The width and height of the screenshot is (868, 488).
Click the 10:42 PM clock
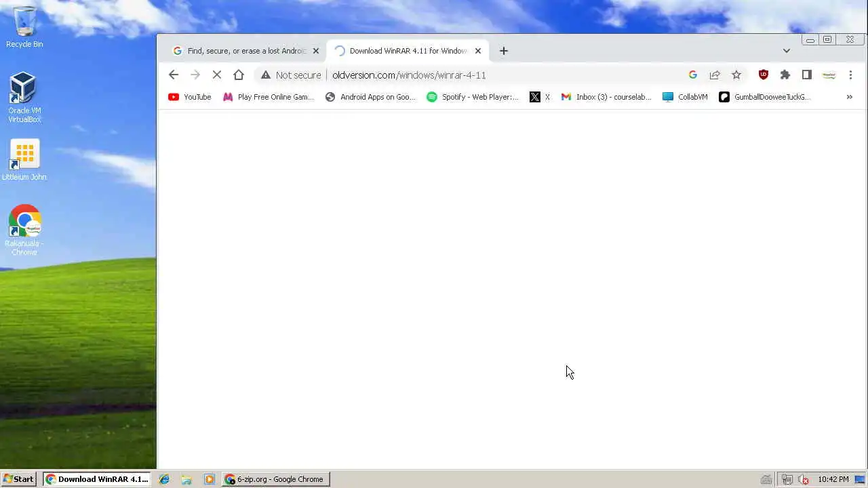833,479
